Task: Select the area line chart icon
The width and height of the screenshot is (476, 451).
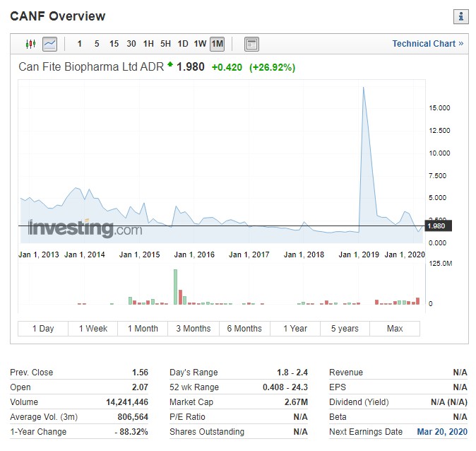Action: [x=49, y=44]
